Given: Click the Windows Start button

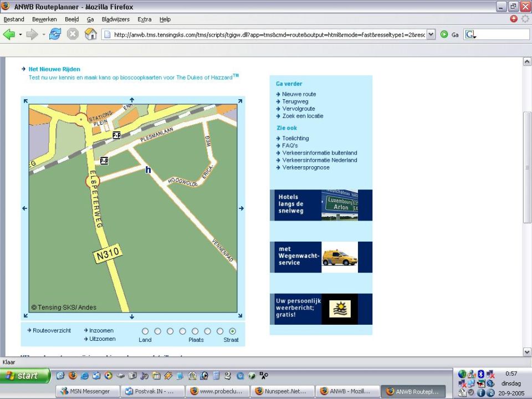Looking at the screenshot, I should [x=25, y=376].
